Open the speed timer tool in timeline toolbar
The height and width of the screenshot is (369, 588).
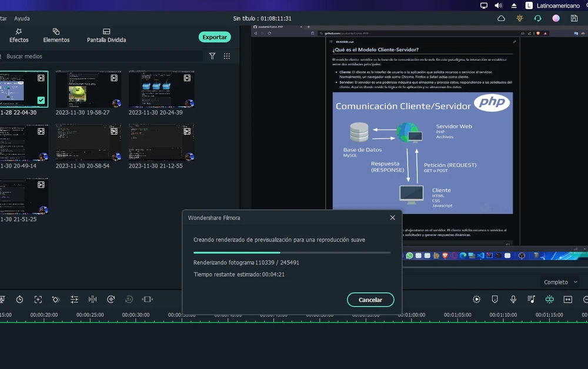pyautogui.click(x=19, y=299)
